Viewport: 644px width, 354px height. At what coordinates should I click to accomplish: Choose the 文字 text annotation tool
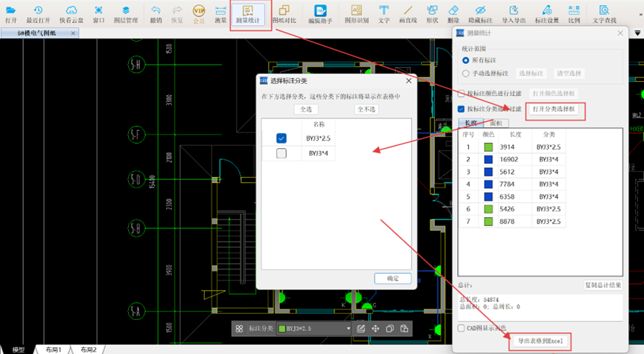pyautogui.click(x=383, y=13)
